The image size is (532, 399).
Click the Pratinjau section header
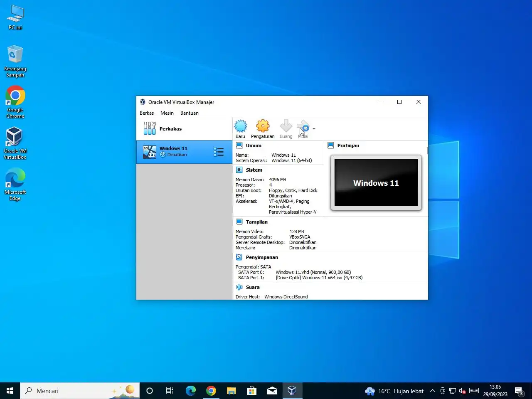[x=348, y=145]
